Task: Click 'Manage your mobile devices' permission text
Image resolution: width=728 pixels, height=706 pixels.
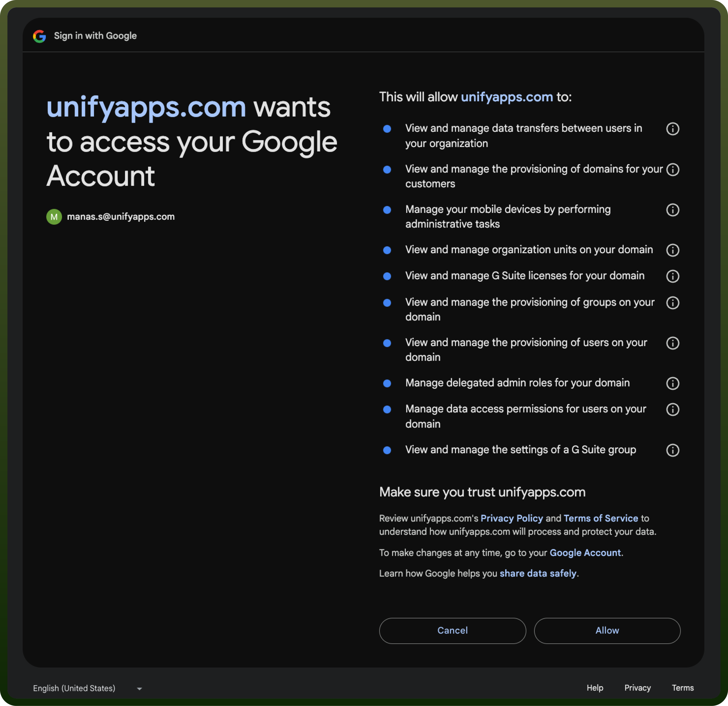Action: (x=508, y=216)
